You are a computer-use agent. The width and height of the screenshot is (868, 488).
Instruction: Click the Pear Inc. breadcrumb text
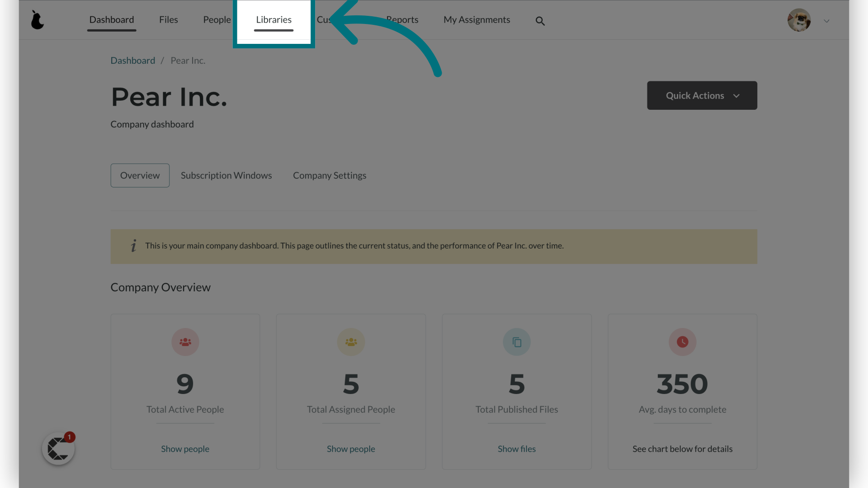tap(188, 61)
